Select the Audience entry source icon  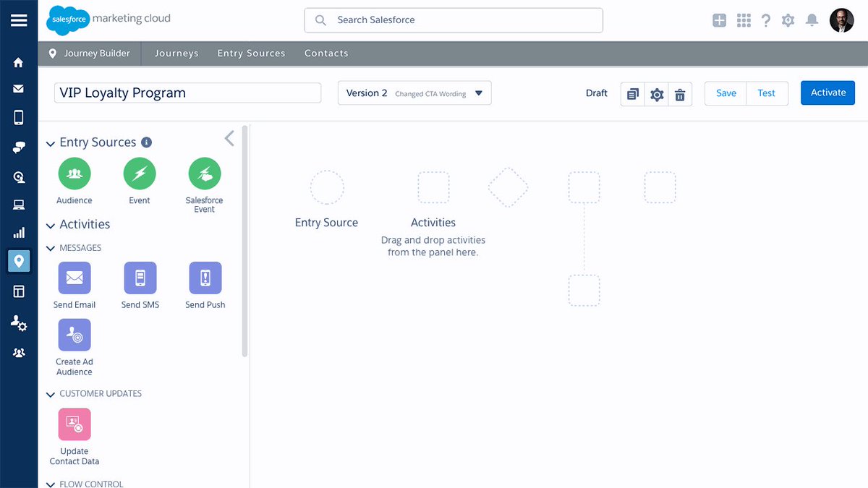75,174
